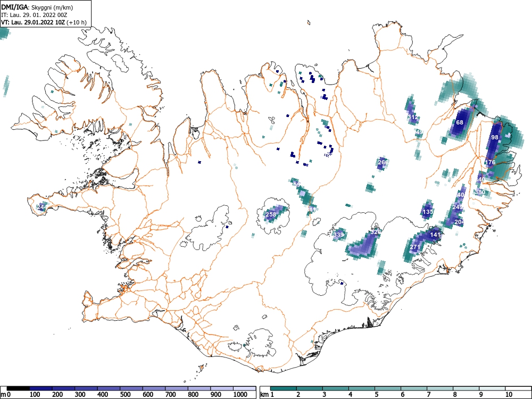Select the 8–9 km legend swatch
532x399 pixels.
466,388
